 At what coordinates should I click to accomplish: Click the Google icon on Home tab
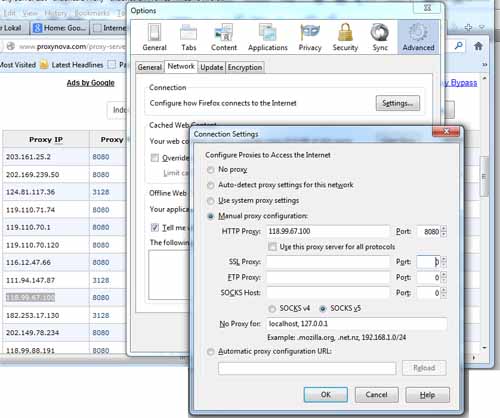(x=37, y=28)
